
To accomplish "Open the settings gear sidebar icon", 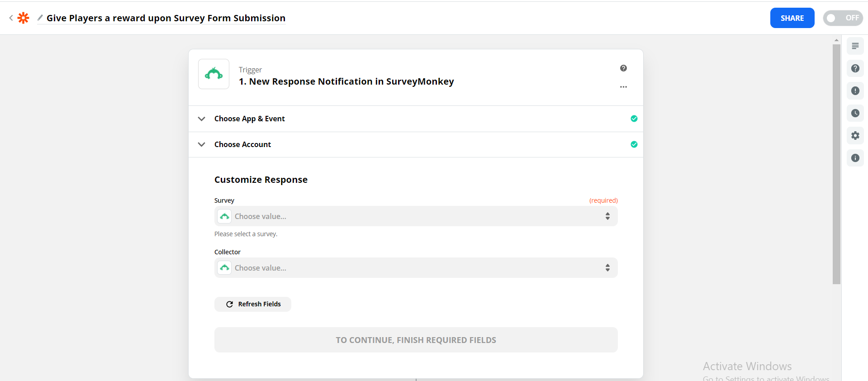I will click(x=855, y=135).
